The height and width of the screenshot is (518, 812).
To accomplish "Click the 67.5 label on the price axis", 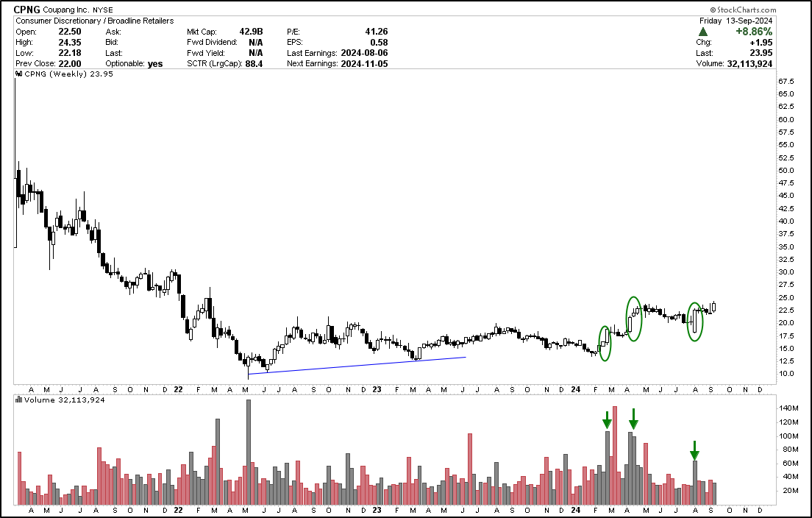I will [x=786, y=82].
